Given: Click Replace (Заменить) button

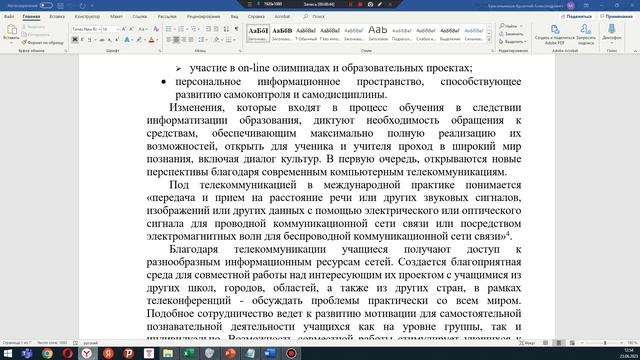Looking at the screenshot, I should click(x=512, y=34).
